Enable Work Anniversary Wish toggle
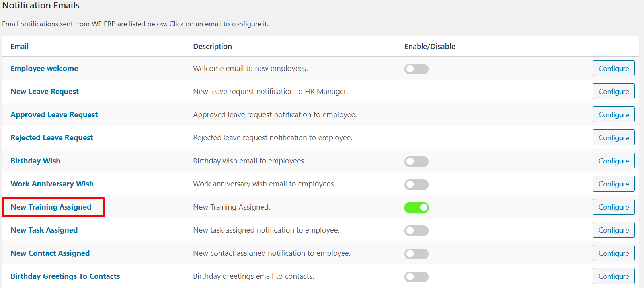This screenshot has width=644, height=288. point(416,184)
